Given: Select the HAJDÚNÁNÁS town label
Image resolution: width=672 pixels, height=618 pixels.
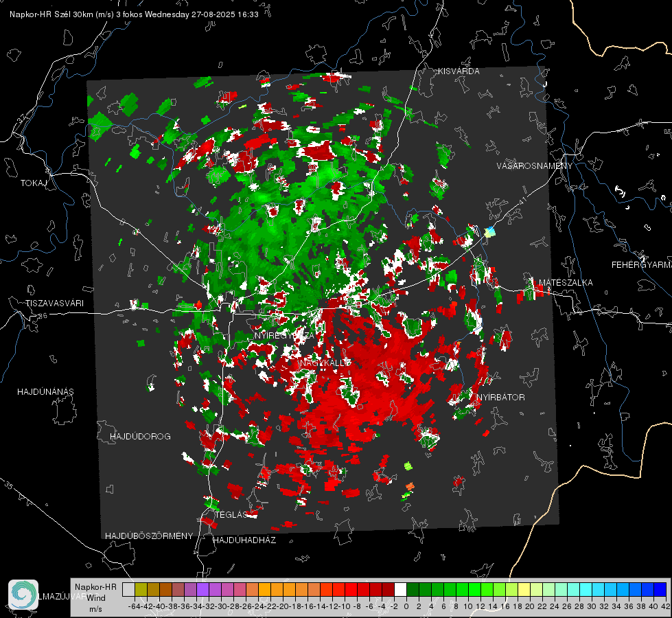Looking at the screenshot, I should point(45,392).
